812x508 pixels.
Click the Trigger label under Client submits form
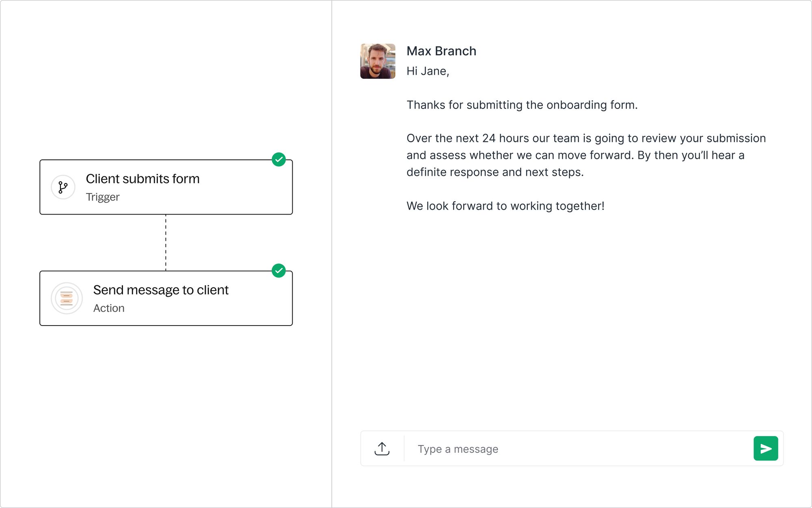tap(103, 197)
